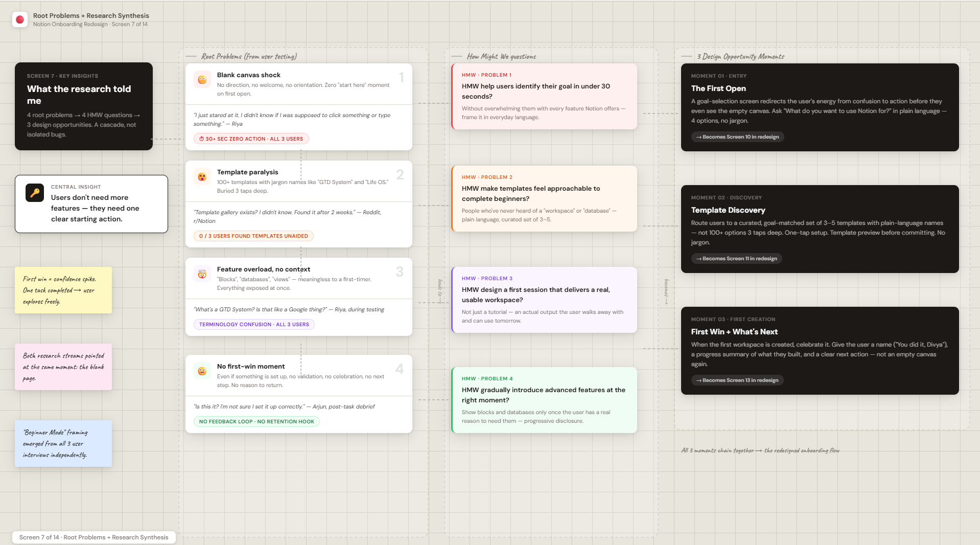Image resolution: width=980 pixels, height=545 pixels.
Task: Click the 'SCREEN 7 · KEY INSIGHTS' label
Action: pos(62,76)
